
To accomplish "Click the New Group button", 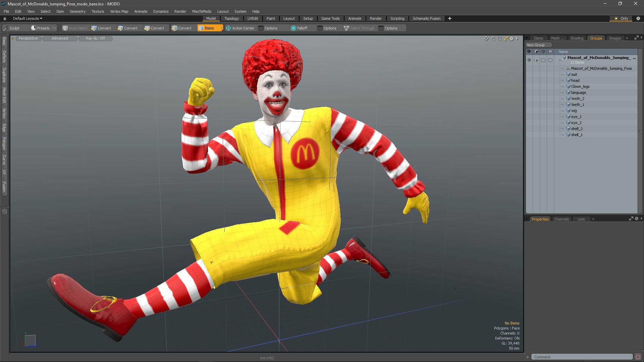I will point(539,45).
